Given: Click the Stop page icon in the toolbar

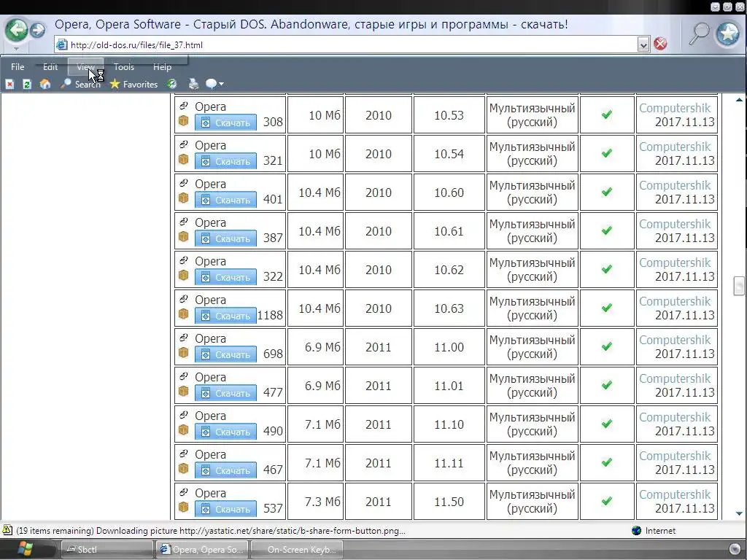Looking at the screenshot, I should pyautogui.click(x=9, y=85).
